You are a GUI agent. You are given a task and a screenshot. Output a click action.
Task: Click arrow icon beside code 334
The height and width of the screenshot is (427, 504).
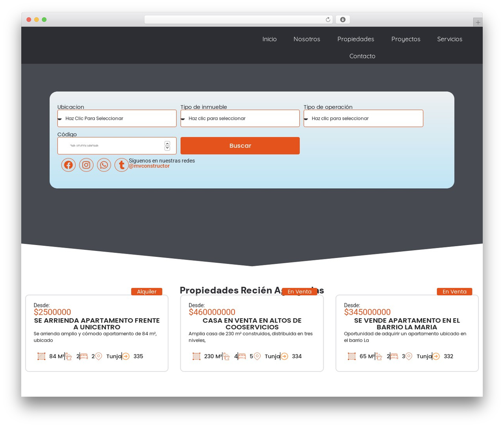(x=284, y=356)
